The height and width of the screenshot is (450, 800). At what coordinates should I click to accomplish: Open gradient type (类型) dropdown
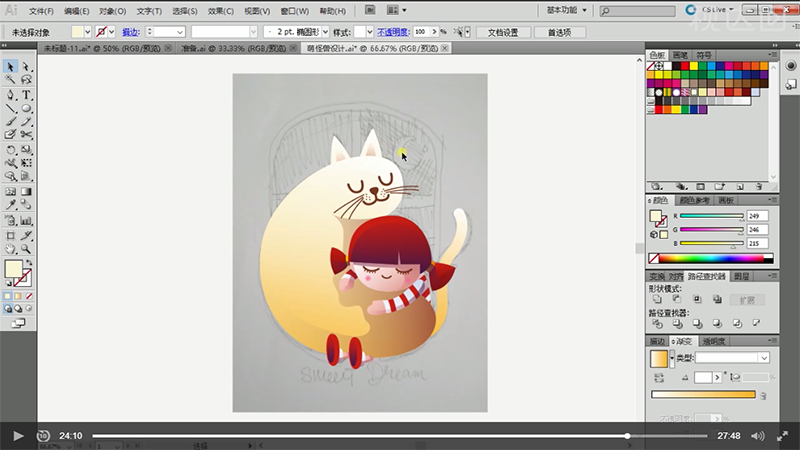[x=764, y=358]
